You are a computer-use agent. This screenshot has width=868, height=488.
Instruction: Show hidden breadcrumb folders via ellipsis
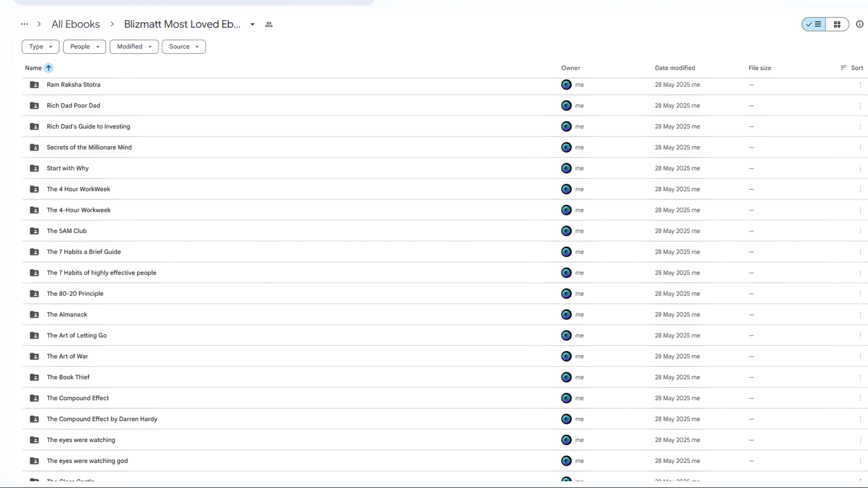[x=24, y=24]
